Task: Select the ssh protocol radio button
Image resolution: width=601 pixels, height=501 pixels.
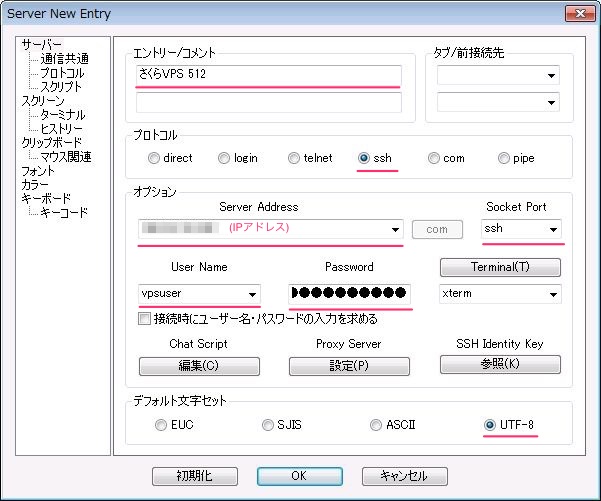Action: 365,158
